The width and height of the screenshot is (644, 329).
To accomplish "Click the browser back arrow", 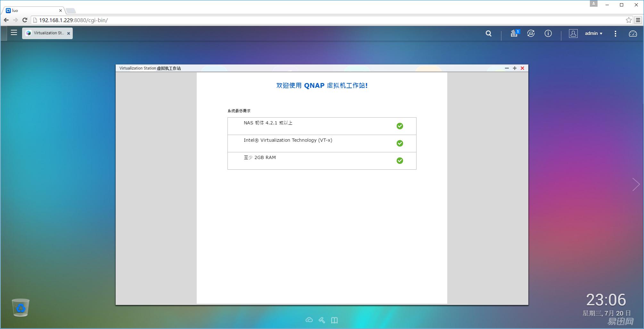I will pyautogui.click(x=6, y=20).
